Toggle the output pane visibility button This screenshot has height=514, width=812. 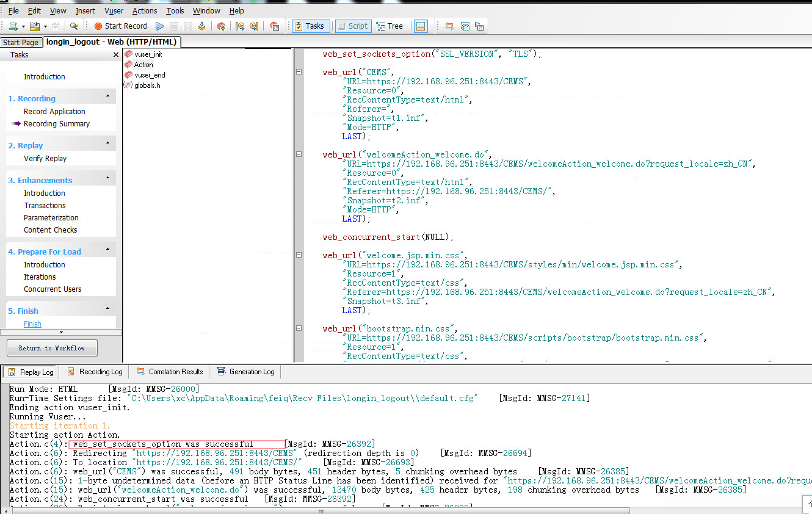[420, 26]
